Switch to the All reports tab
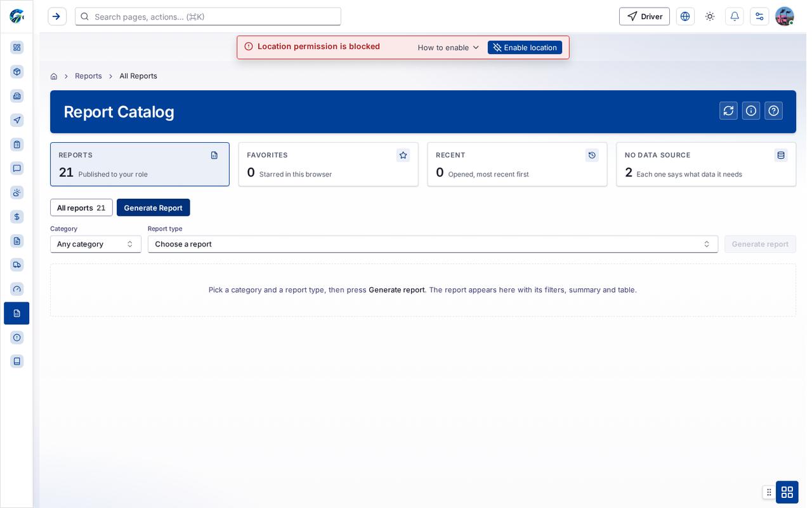The width and height of the screenshot is (812, 508). (x=81, y=208)
